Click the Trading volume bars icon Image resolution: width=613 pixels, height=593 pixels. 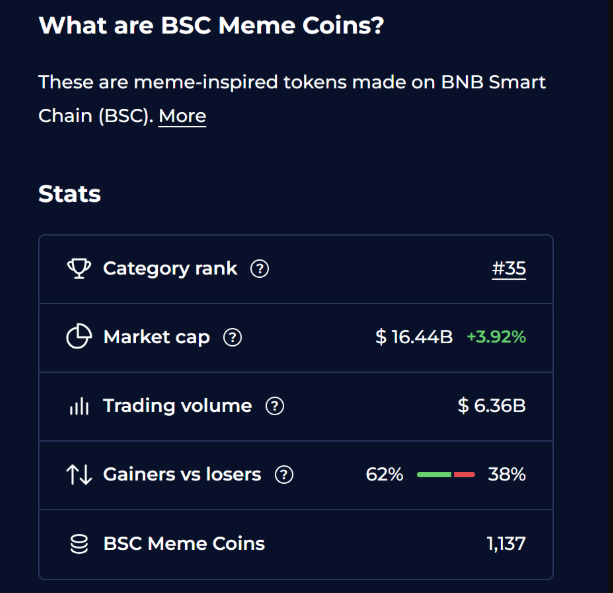point(78,406)
